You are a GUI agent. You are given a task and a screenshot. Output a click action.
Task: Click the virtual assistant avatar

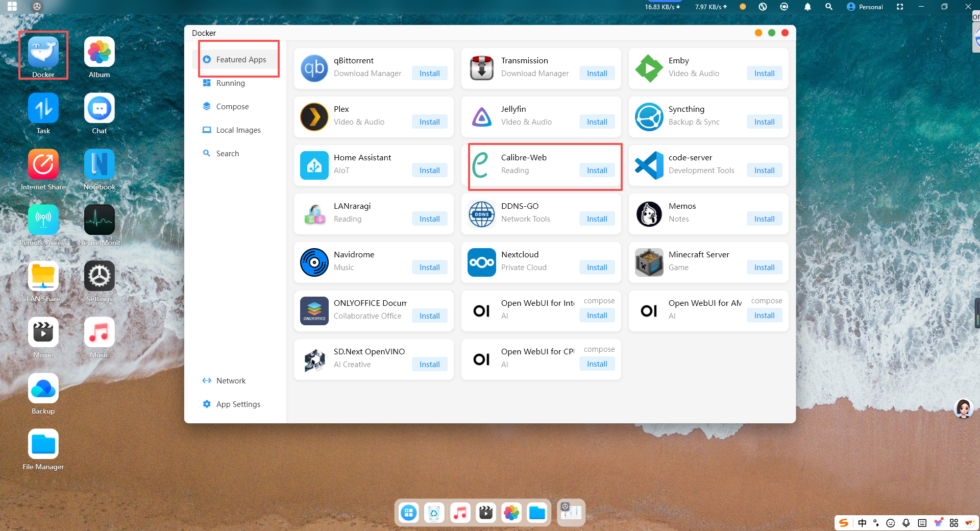coord(964,409)
